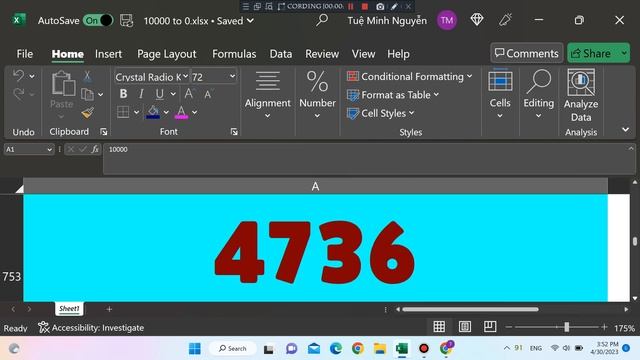Click the Copy icon
Screen dimensions: 640x360
coord(87,94)
